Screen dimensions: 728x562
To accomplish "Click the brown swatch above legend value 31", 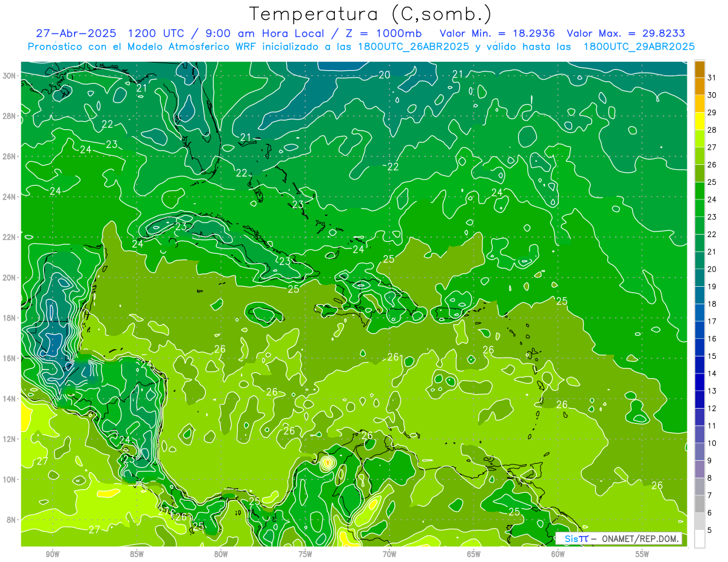I will click(x=699, y=69).
